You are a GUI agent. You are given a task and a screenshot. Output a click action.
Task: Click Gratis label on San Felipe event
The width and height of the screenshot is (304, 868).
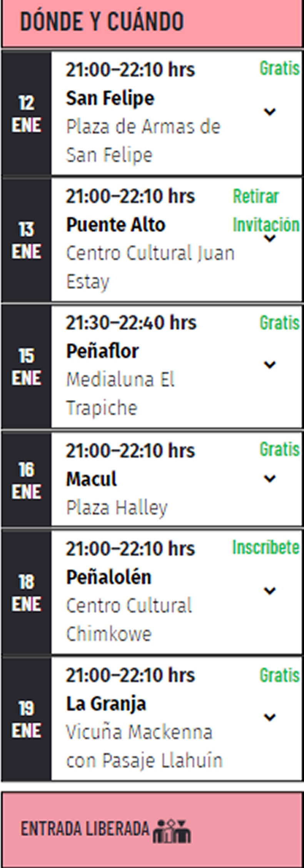[x=279, y=68]
